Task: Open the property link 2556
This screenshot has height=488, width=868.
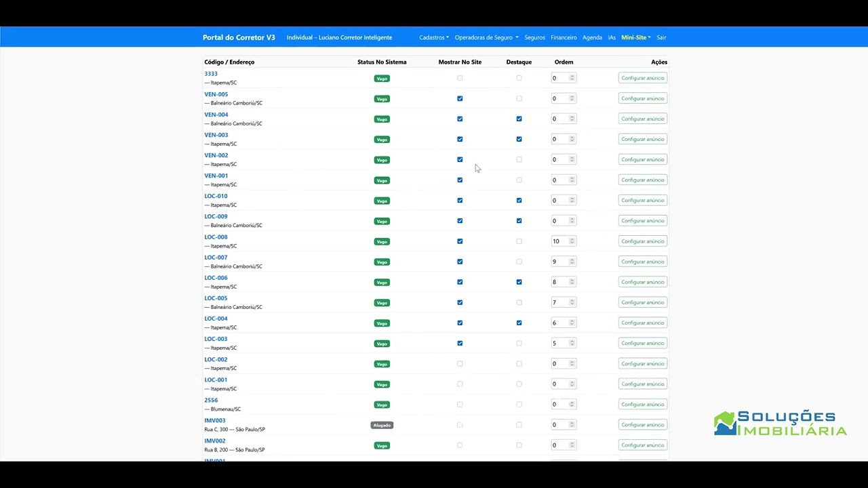Action: pyautogui.click(x=211, y=400)
